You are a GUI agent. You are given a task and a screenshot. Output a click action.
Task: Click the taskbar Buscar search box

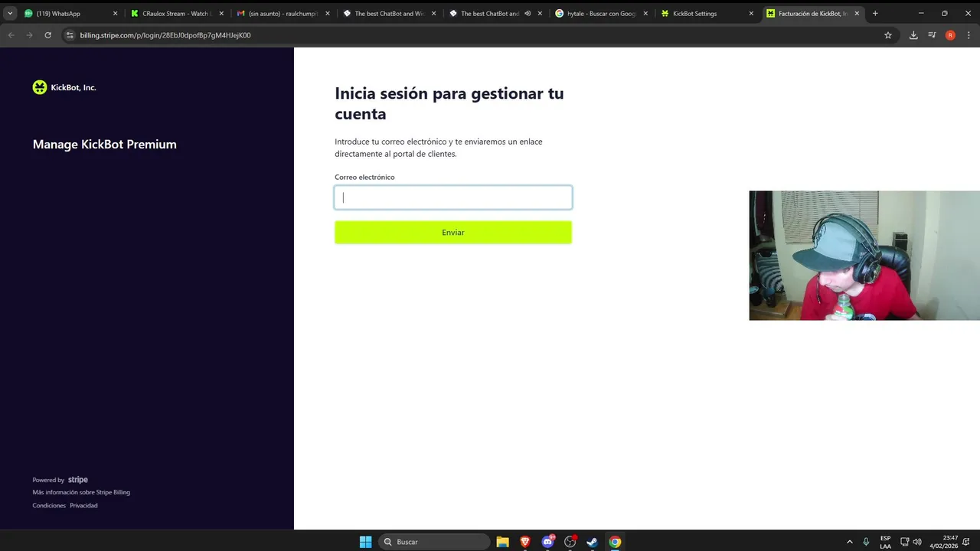click(434, 542)
